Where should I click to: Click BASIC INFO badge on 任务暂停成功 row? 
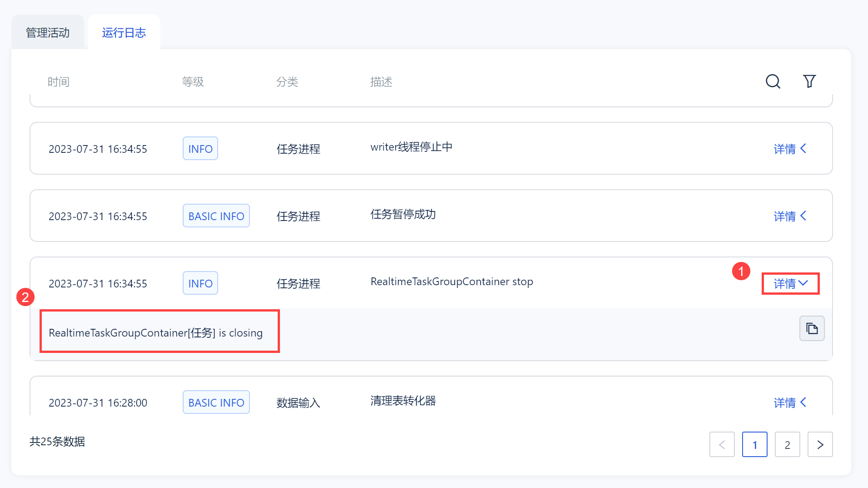tap(216, 216)
